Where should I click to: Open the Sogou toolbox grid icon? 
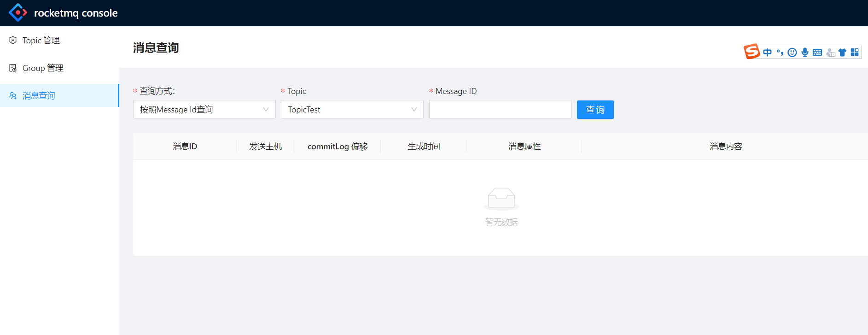click(x=855, y=53)
